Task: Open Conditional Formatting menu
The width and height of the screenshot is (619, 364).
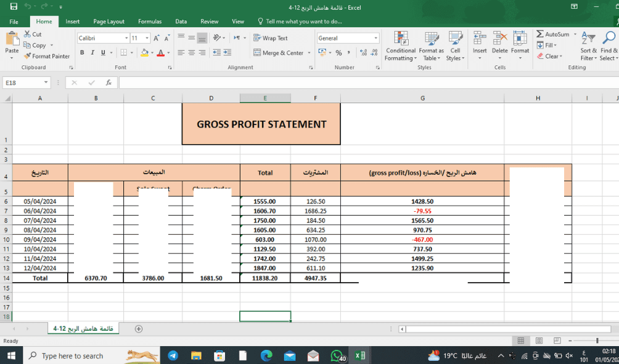Action: [x=401, y=46]
